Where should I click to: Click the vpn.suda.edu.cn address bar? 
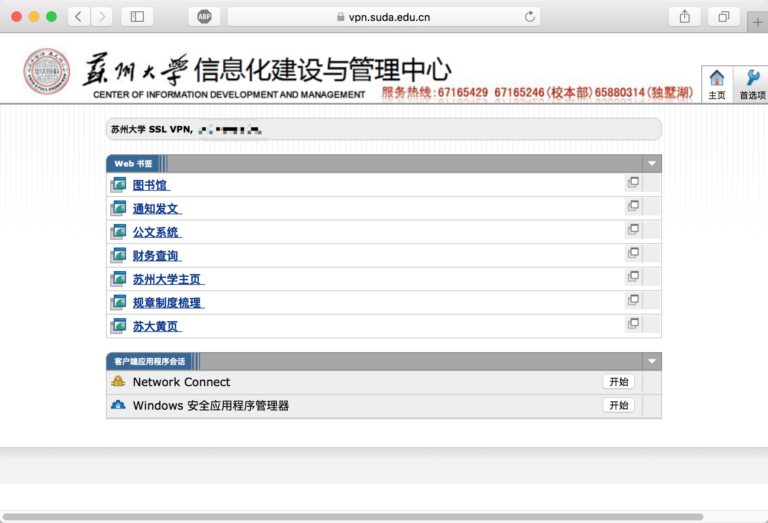384,17
